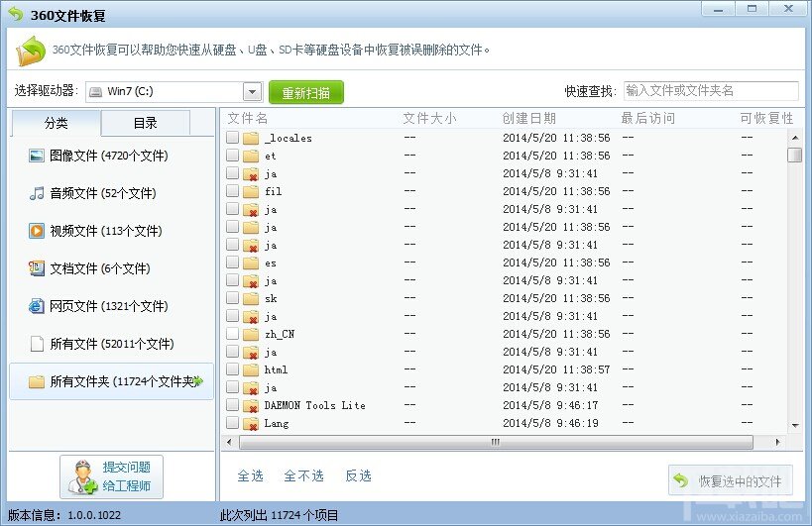812x526 pixels.
Task: Click the DAEMON Tools Lite deleted folder icon
Action: click(x=251, y=405)
